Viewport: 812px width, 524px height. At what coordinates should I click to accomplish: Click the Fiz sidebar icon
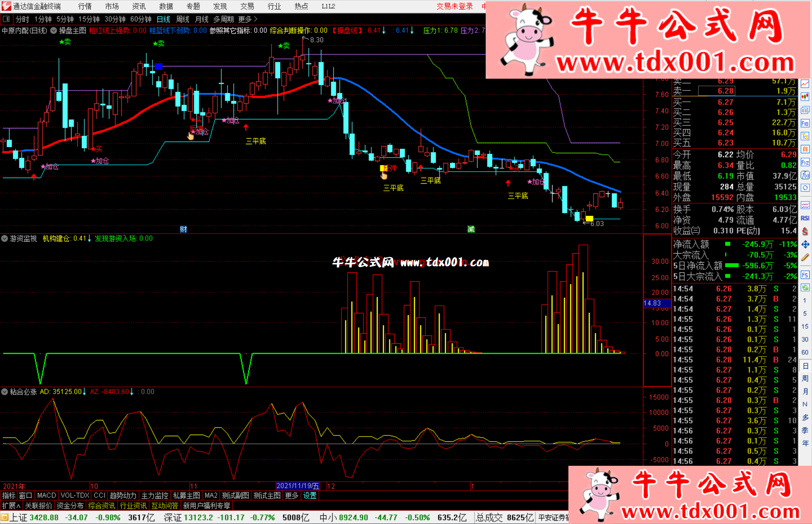[805, 162]
